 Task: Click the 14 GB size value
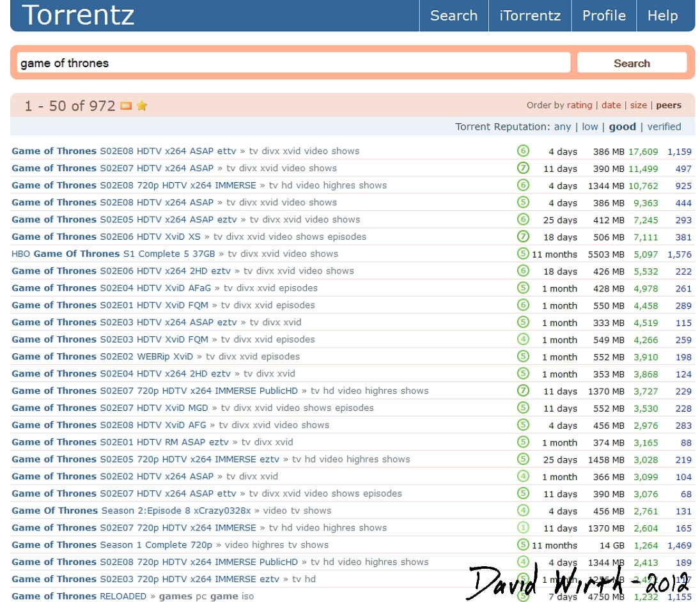pos(612,545)
